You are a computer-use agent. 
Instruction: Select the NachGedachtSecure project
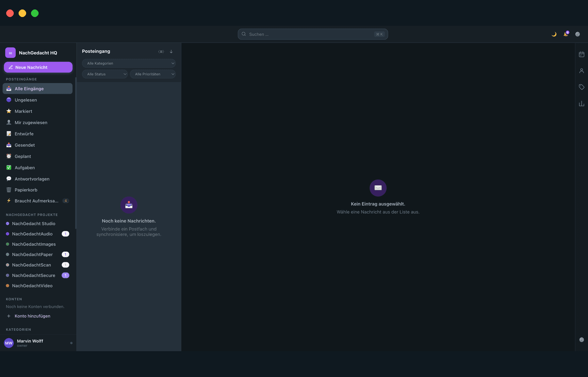(x=38, y=276)
